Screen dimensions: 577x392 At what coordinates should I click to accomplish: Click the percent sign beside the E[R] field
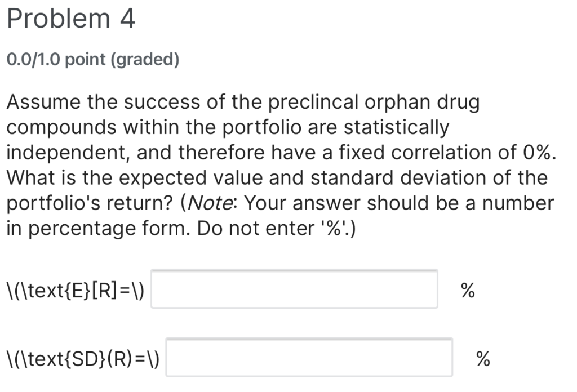point(467,290)
